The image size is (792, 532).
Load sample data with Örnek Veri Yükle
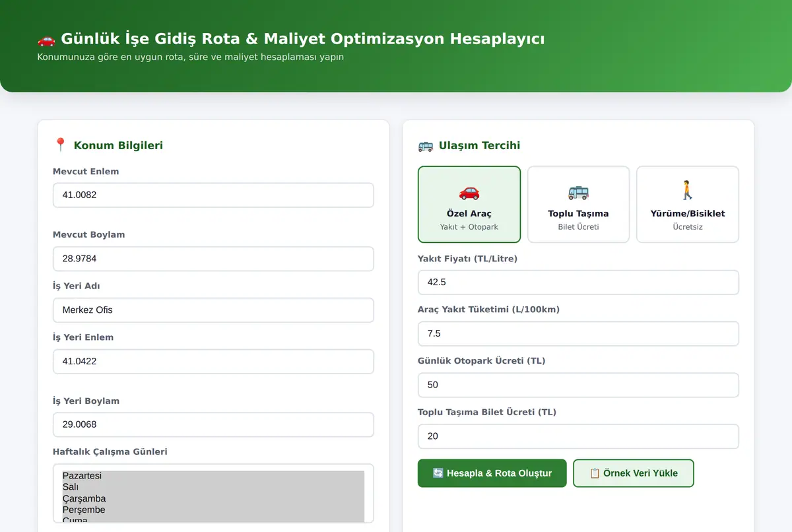coord(634,473)
